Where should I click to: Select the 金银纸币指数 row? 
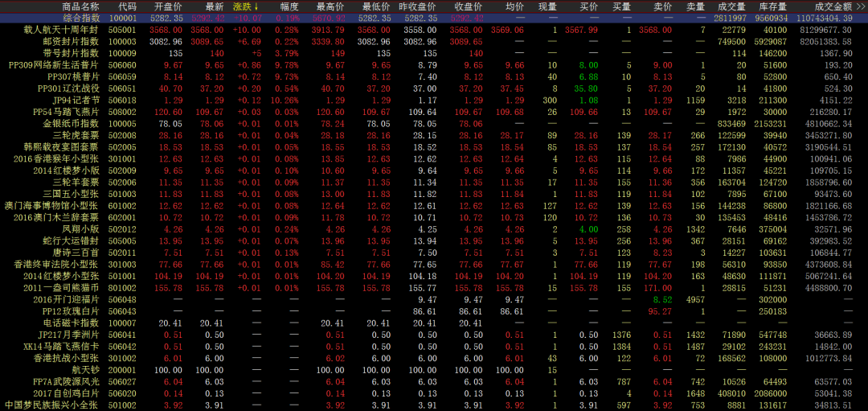point(434,124)
